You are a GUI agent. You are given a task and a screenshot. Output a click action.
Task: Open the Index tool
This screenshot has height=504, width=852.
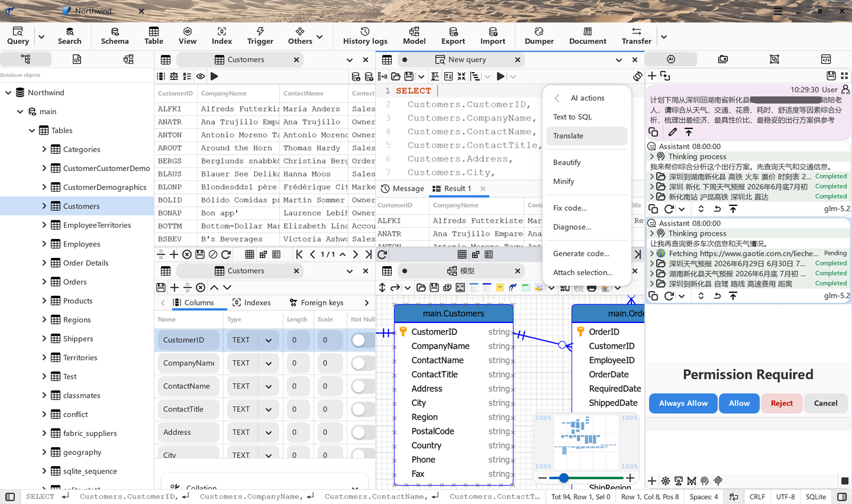point(222,35)
